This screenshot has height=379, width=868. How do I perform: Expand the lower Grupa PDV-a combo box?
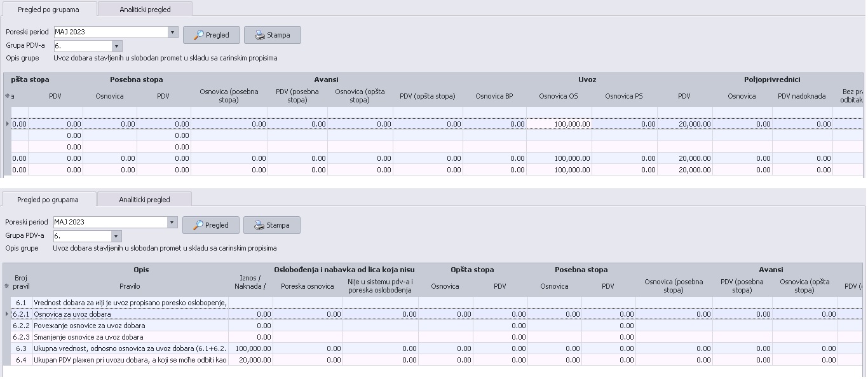(116, 236)
